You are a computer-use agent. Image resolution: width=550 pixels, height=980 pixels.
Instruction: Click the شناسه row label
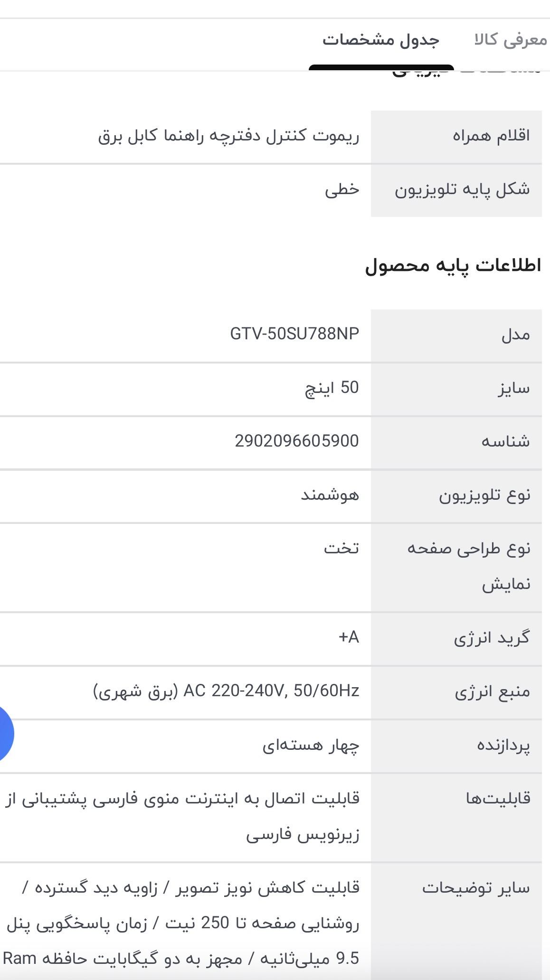(505, 442)
